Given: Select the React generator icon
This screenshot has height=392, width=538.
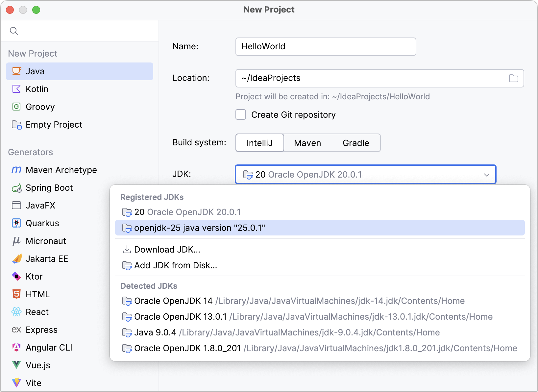Looking at the screenshot, I should tap(16, 312).
